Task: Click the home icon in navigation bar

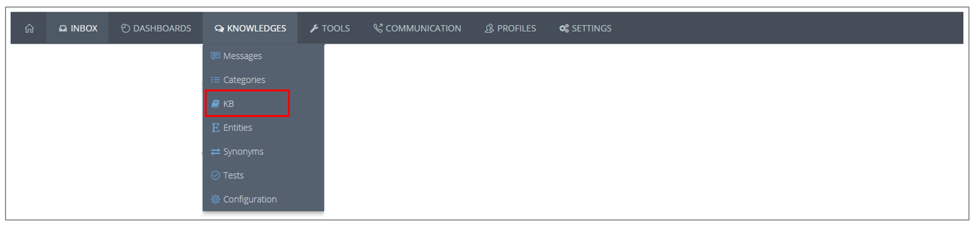Action: pyautogui.click(x=29, y=29)
